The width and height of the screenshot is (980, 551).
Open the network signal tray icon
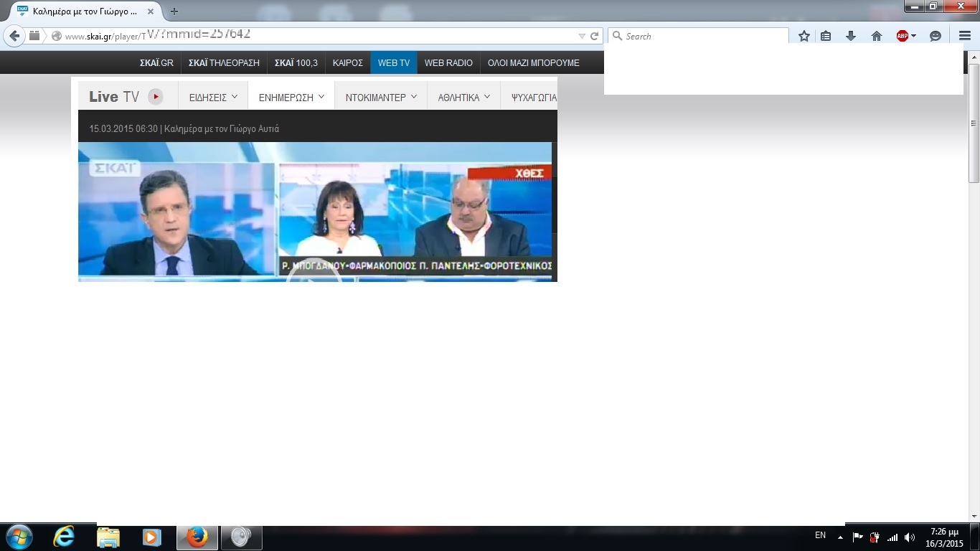tap(892, 537)
